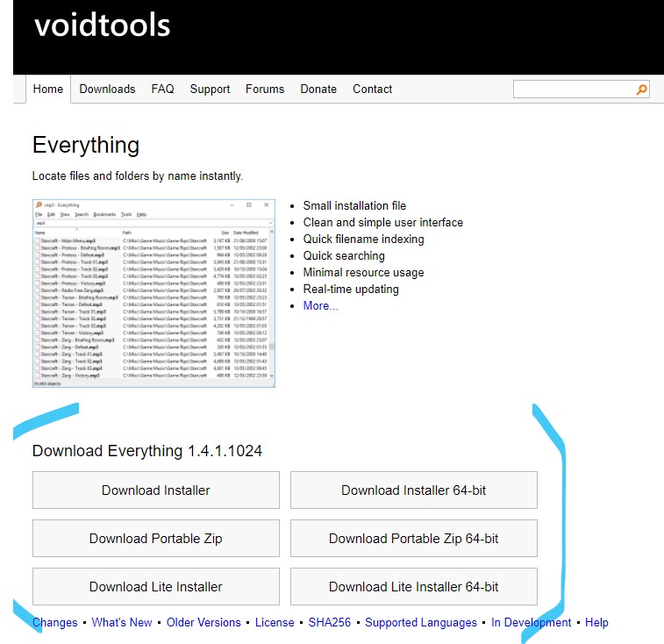Screen dimensions: 664x644
Task: Open the Home tab
Action: point(48,89)
